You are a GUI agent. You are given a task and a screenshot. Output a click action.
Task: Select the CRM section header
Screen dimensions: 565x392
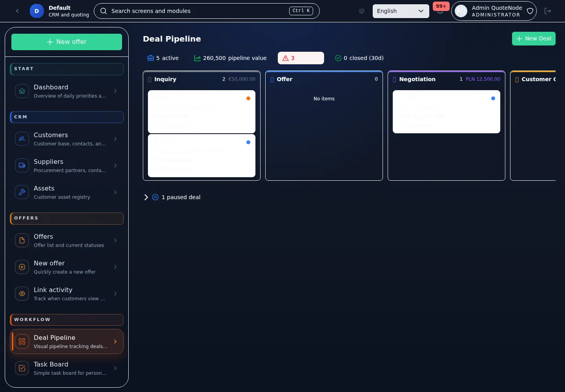pos(67,117)
